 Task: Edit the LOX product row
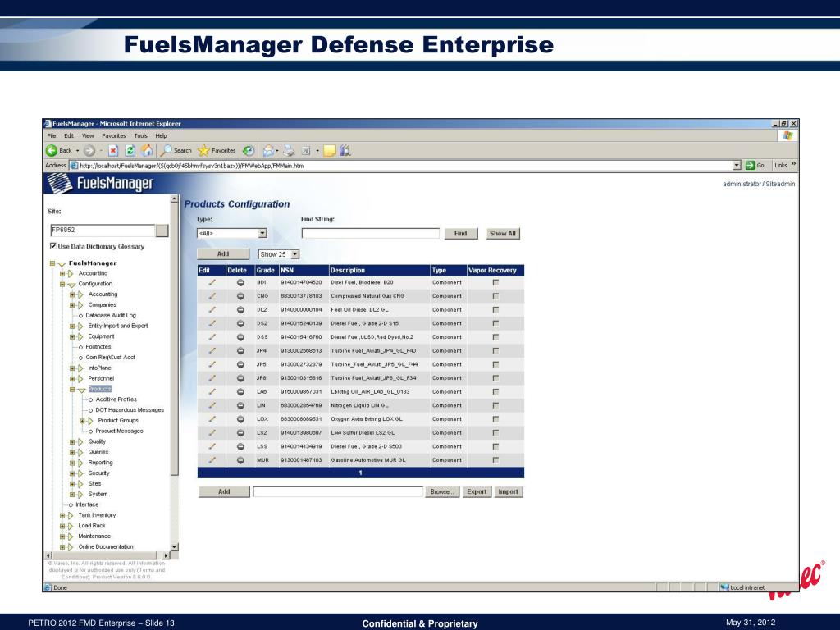click(212, 419)
